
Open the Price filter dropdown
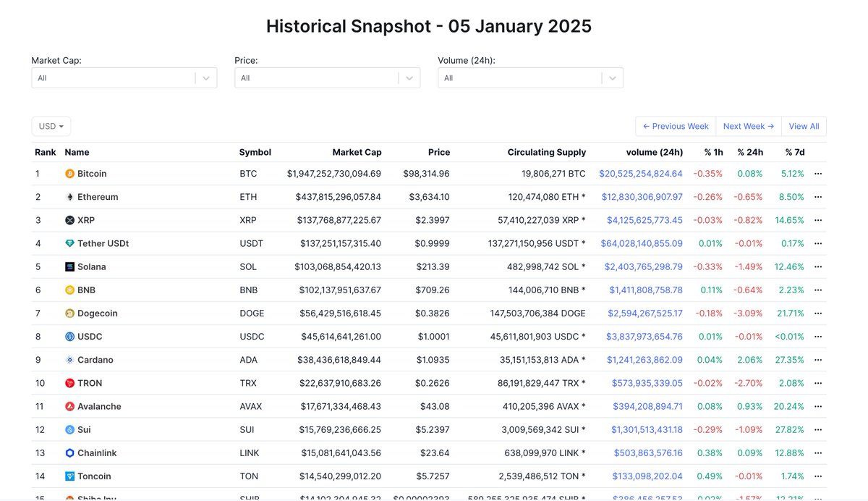click(328, 78)
